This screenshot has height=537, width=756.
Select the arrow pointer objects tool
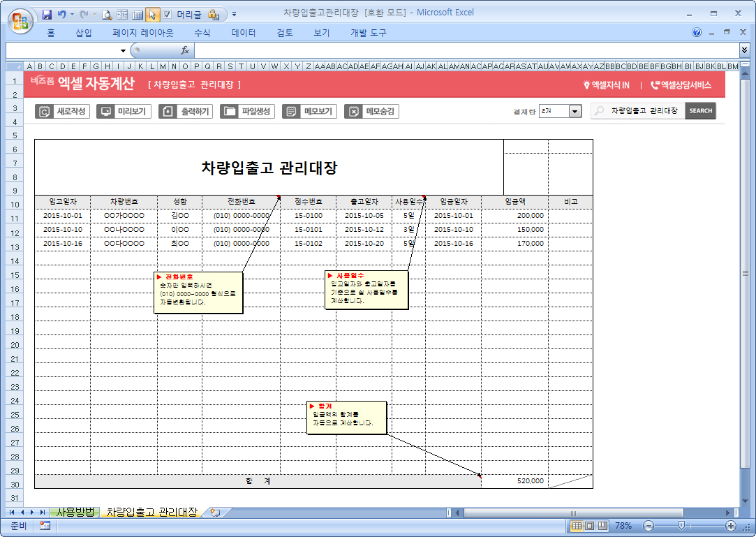(x=152, y=15)
